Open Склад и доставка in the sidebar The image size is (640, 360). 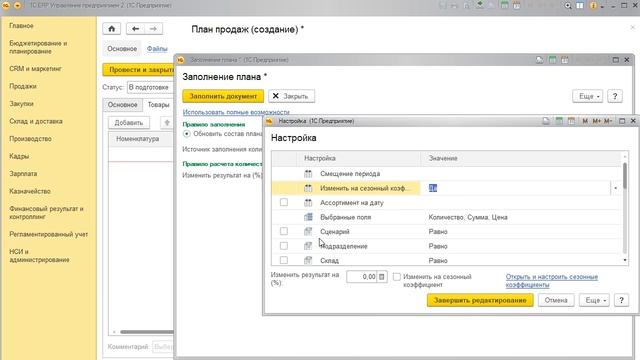click(36, 121)
